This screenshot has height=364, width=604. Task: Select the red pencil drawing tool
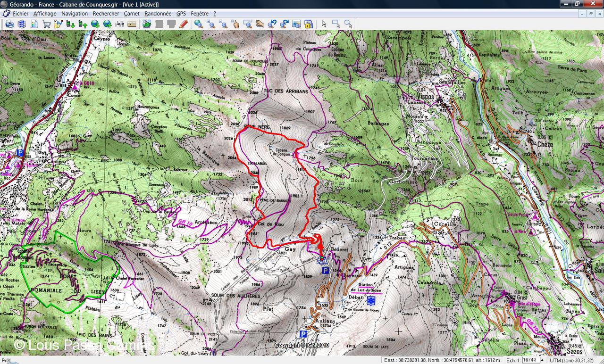click(x=184, y=24)
